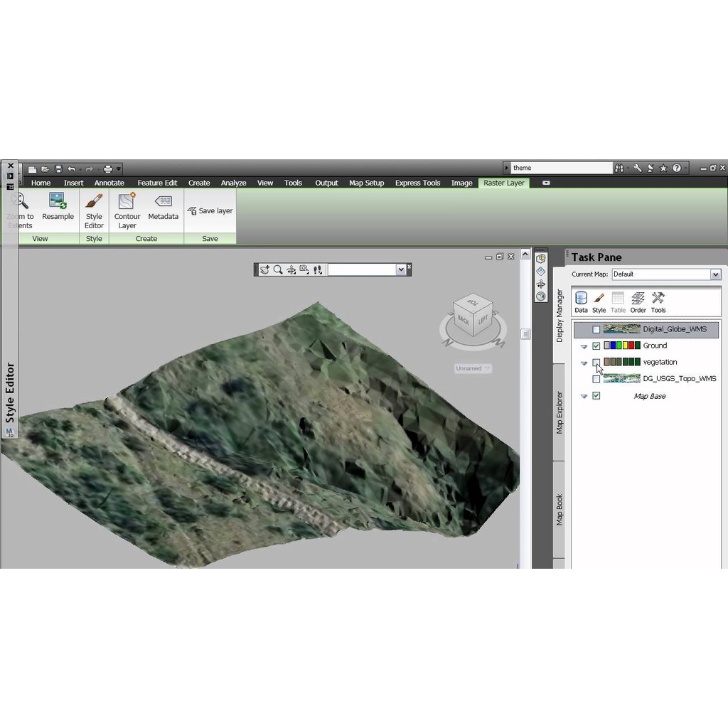Open the Analyze ribbon tab
This screenshot has width=728, height=728.
pyautogui.click(x=233, y=183)
